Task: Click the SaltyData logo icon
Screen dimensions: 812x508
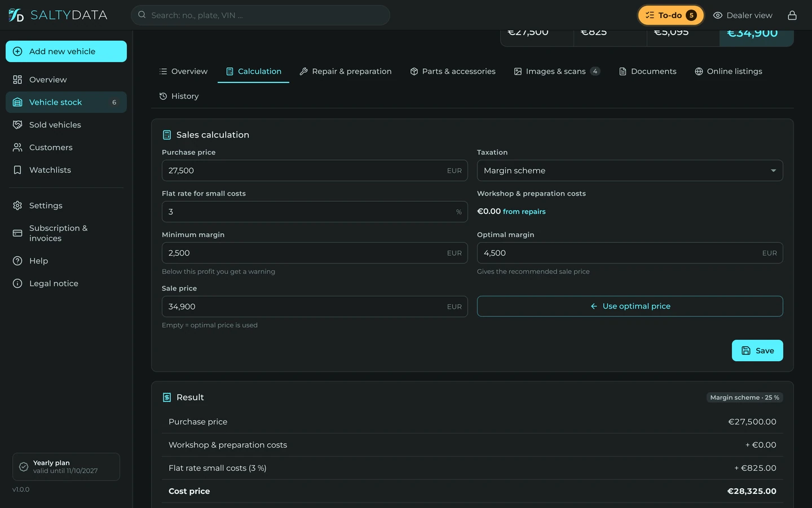Action: tap(16, 15)
